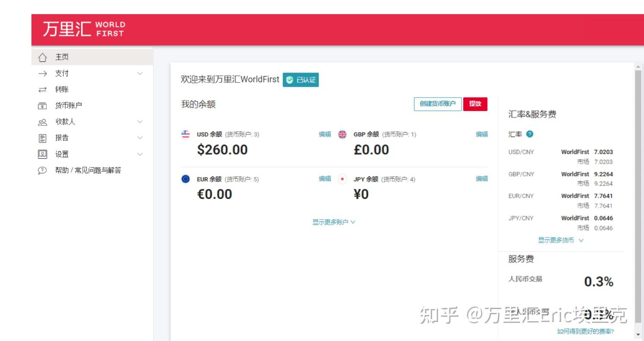Click the €0.00 EUR balance amount
The width and height of the screenshot is (644, 341).
[215, 194]
